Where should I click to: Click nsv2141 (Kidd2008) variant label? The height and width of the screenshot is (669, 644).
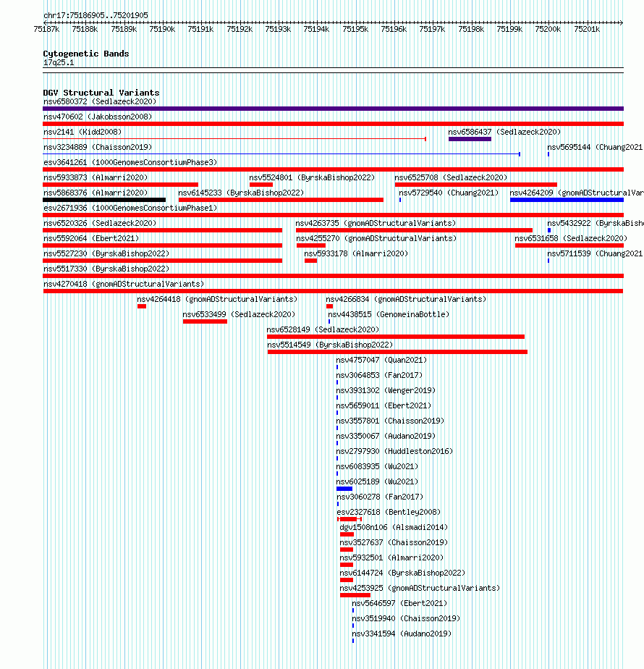tap(82, 132)
